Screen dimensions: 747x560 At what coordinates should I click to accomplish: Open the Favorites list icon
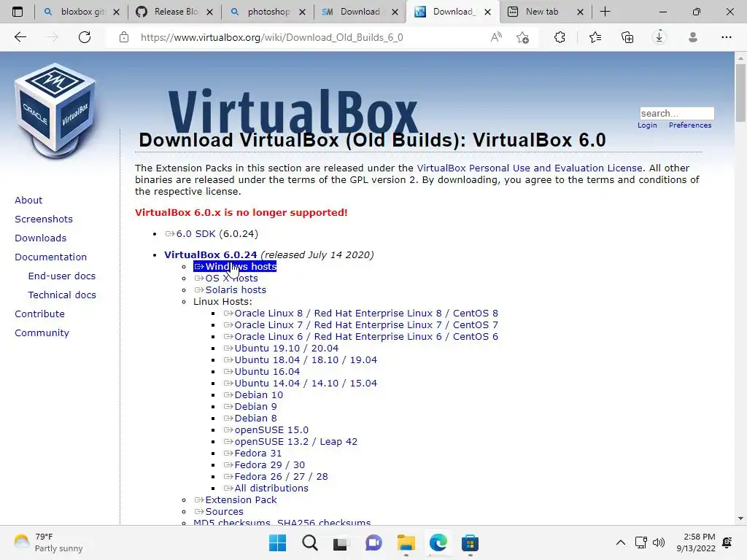595,37
